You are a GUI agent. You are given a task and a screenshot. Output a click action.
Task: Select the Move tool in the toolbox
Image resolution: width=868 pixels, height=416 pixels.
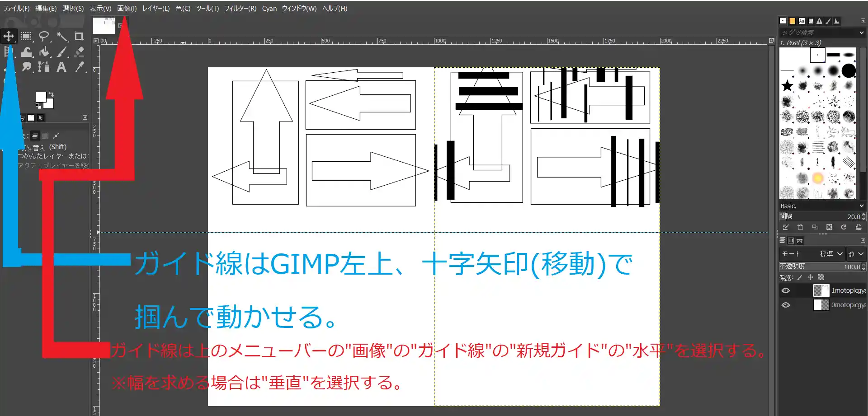(x=9, y=36)
